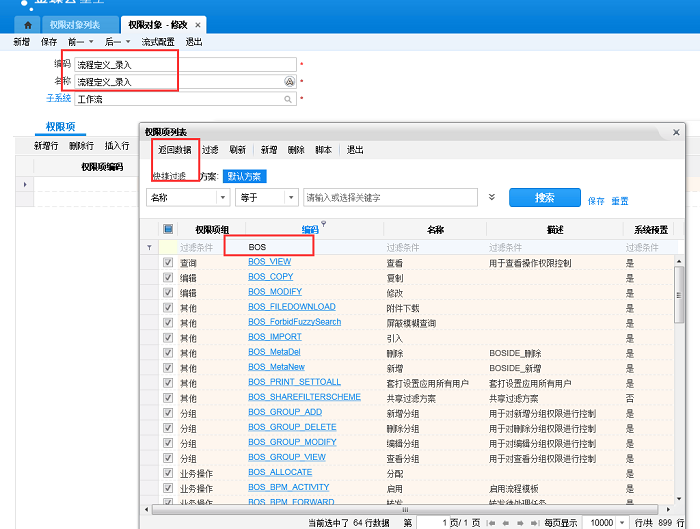Close the 权限项列表 dialog
700x529 pixels.
(x=676, y=132)
